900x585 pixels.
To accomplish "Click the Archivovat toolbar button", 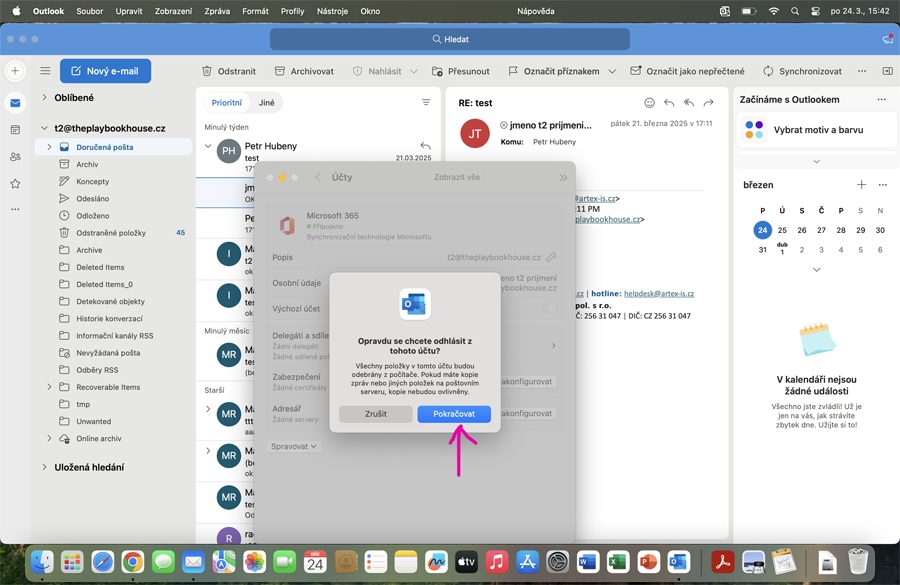I will click(304, 72).
